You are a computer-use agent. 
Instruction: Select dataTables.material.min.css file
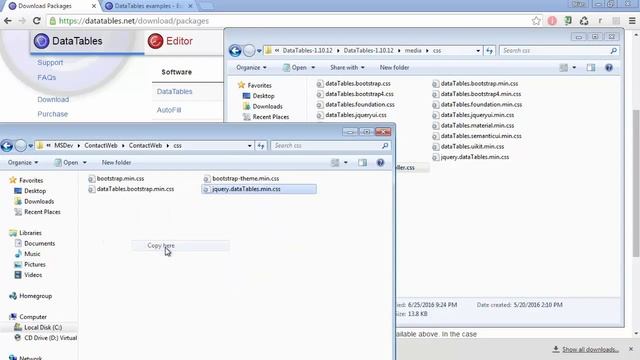[473, 126]
